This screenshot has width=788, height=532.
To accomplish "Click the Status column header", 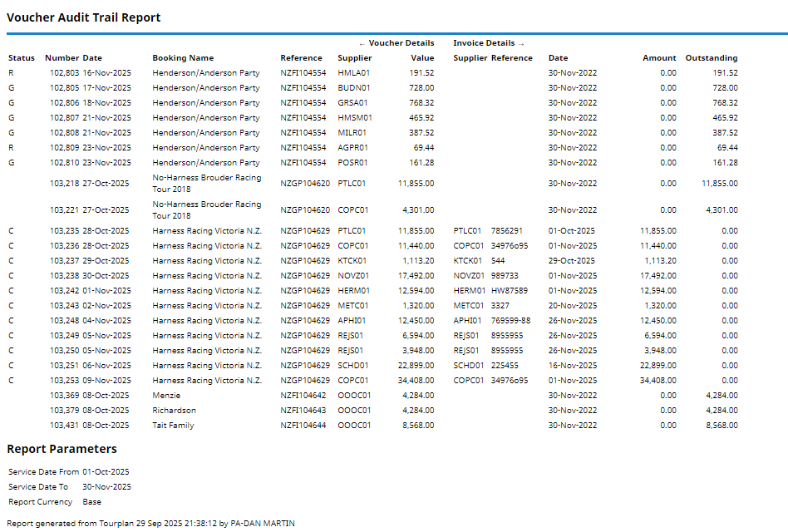I will click(x=22, y=58).
